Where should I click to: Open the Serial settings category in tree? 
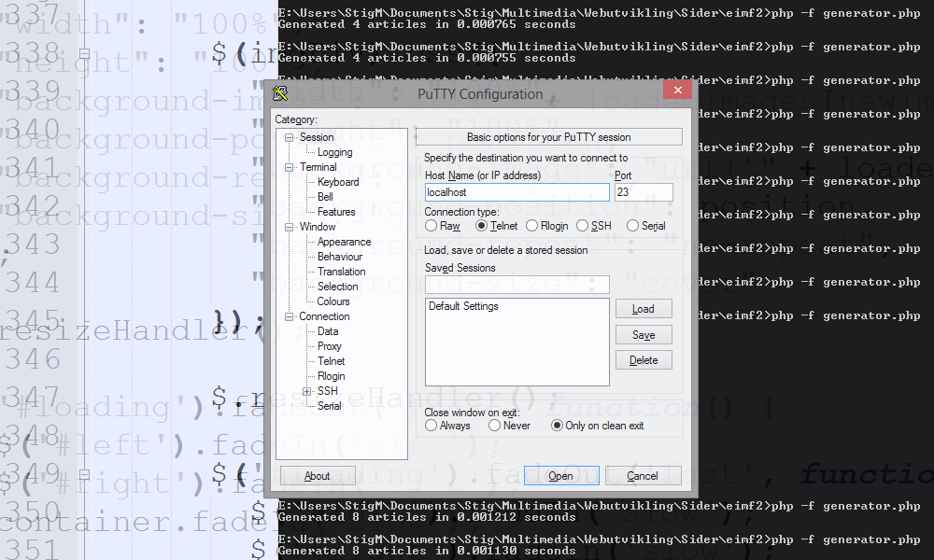tap(330, 406)
